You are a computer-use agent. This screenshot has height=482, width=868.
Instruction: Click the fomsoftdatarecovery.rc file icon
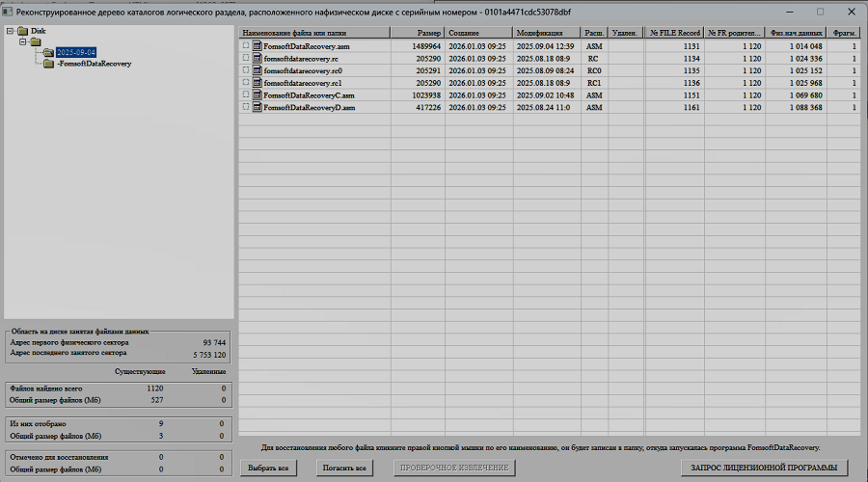(258, 58)
